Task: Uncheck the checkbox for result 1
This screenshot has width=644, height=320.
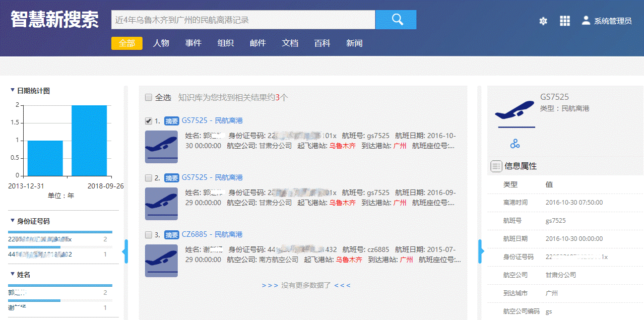Action: point(149,121)
